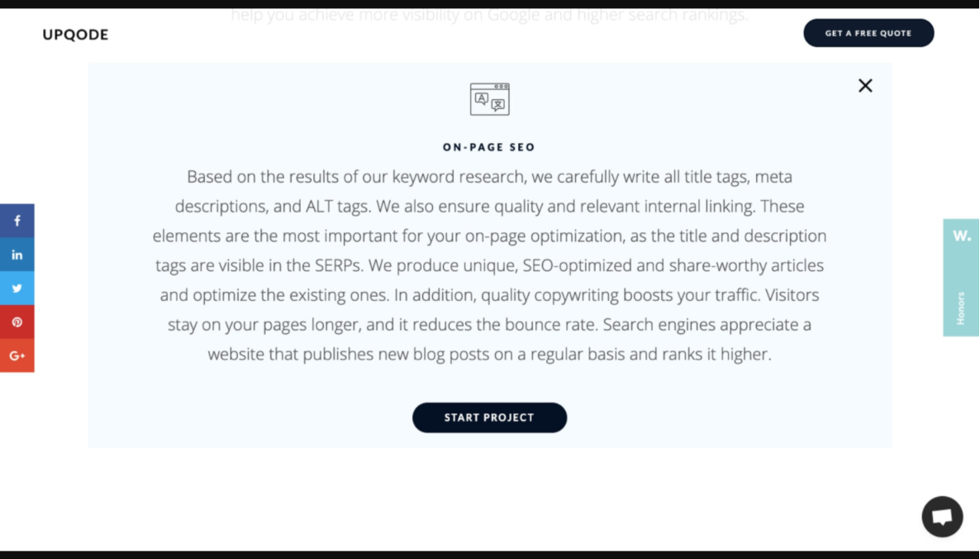Image resolution: width=980 pixels, height=559 pixels.
Task: Click the faded text about Google visibility
Action: pyautogui.click(x=489, y=15)
